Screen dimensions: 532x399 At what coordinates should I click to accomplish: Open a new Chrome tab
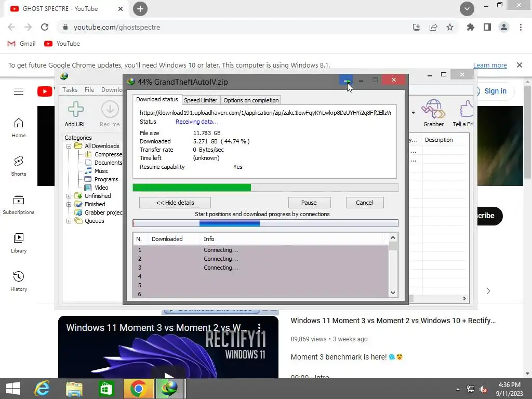[x=140, y=9]
